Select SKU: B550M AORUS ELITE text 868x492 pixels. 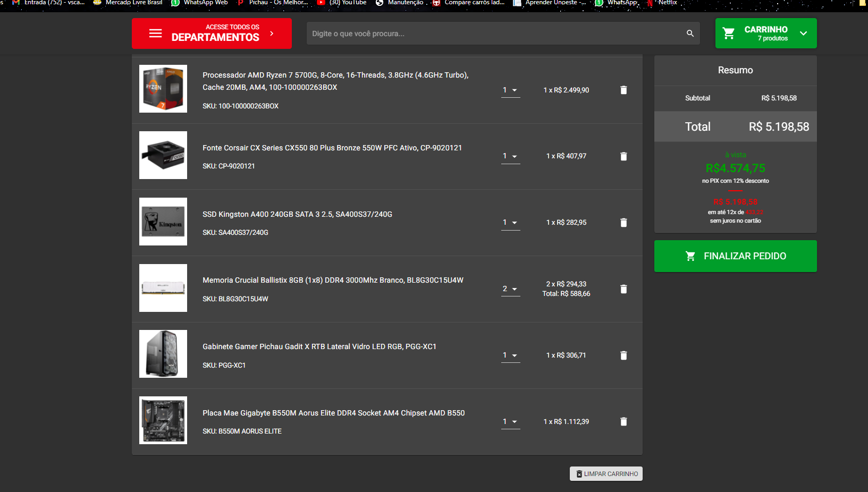(x=242, y=431)
